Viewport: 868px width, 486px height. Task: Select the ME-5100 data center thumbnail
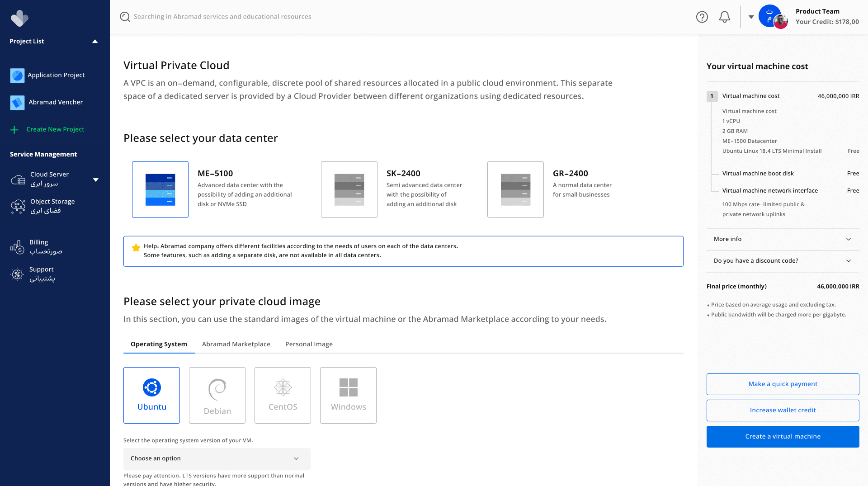click(160, 189)
